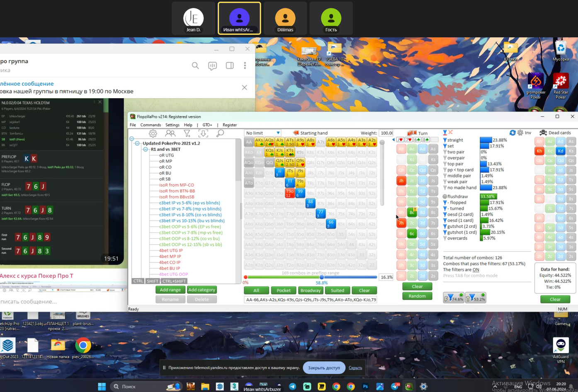Click the add-filter funnel icon above range tree

coord(187,133)
